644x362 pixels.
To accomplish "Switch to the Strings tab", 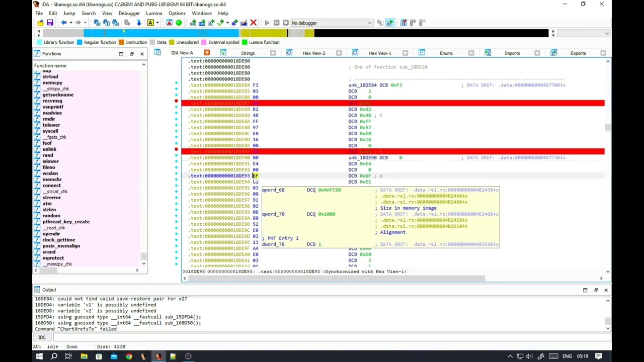I will click(248, 53).
